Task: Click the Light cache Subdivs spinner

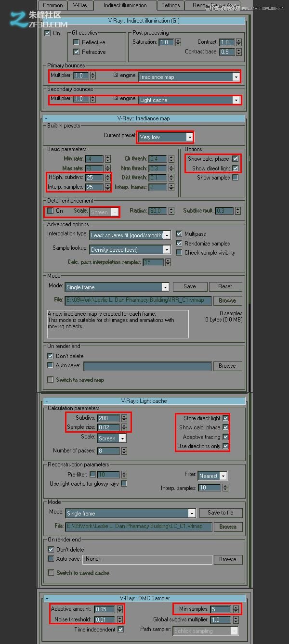Action: point(124,418)
